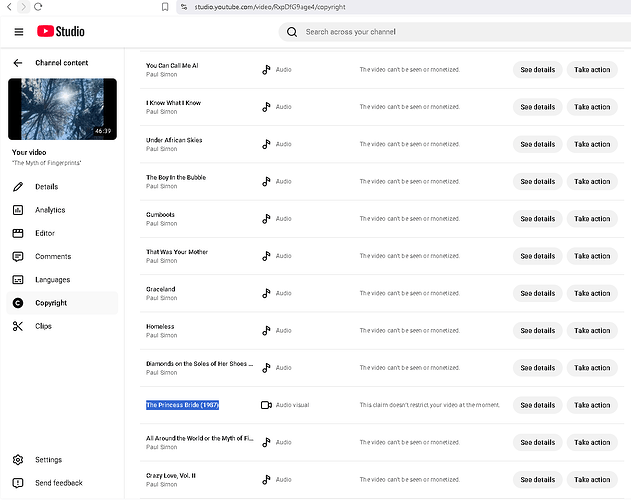Open the Comments section
Screen dimensions: 631x500
click(53, 256)
